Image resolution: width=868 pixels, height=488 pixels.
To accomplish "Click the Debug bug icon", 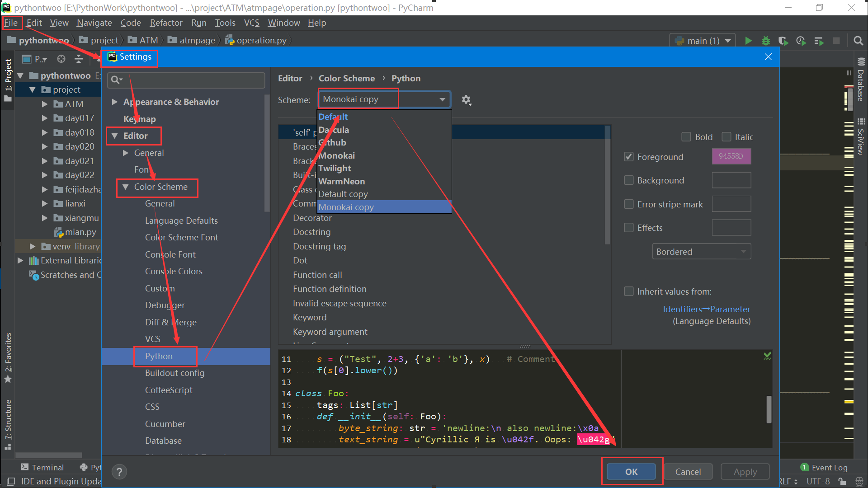I will coord(766,41).
